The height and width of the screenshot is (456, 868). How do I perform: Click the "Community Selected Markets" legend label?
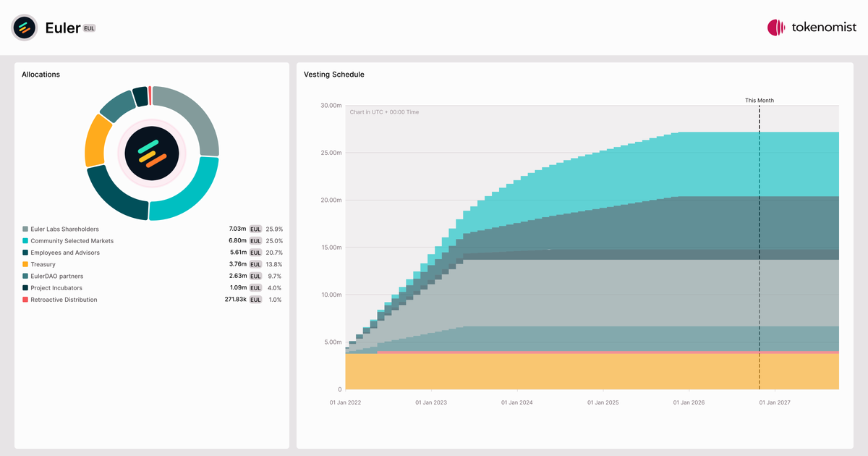(x=72, y=241)
